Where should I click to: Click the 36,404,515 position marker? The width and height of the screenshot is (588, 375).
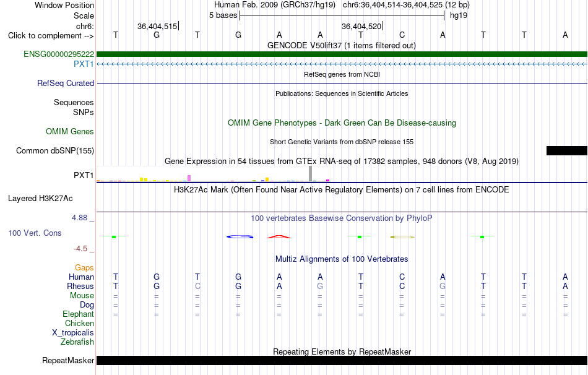(x=157, y=26)
